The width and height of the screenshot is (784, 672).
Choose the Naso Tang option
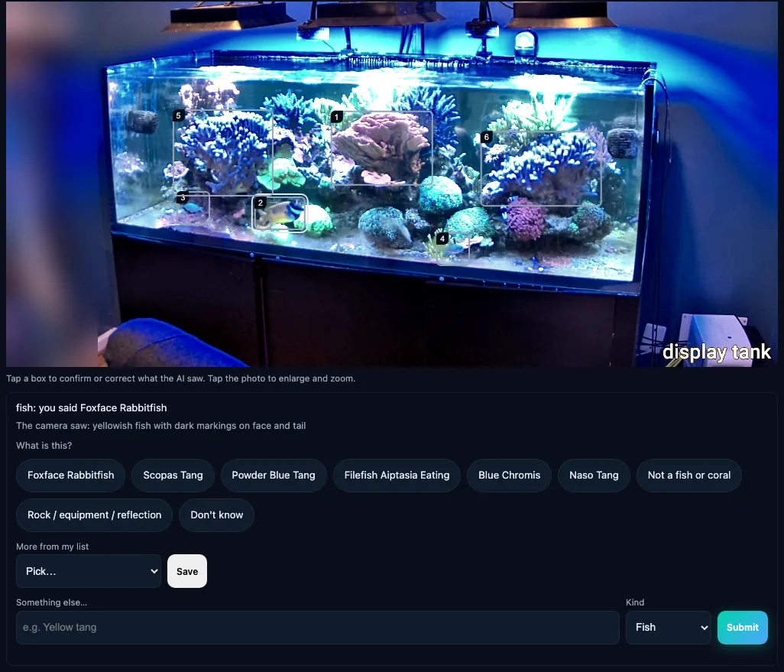(x=594, y=476)
